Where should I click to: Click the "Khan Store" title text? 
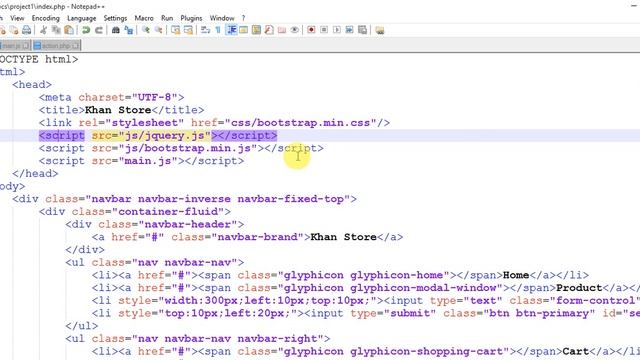118,110
